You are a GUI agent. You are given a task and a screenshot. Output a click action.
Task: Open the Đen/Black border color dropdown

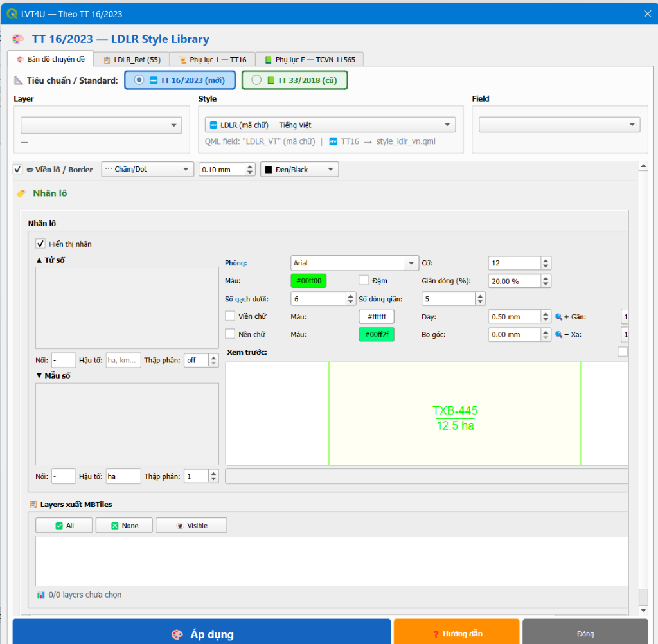click(x=299, y=169)
